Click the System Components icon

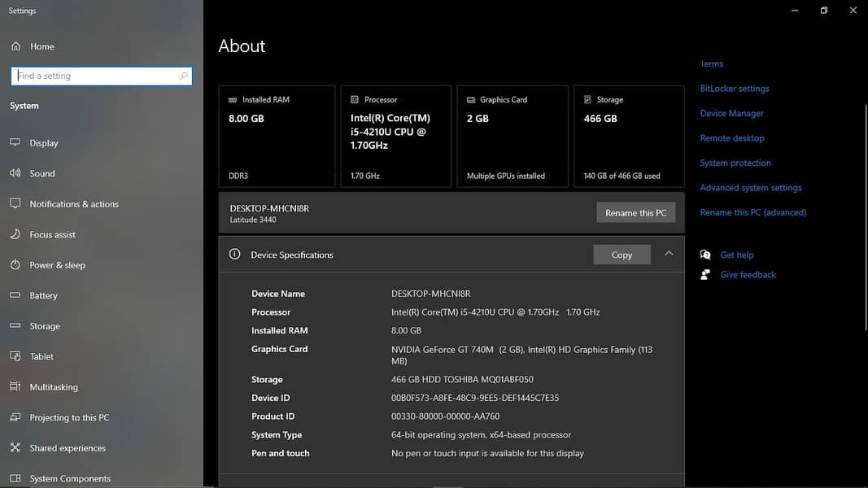(15, 478)
